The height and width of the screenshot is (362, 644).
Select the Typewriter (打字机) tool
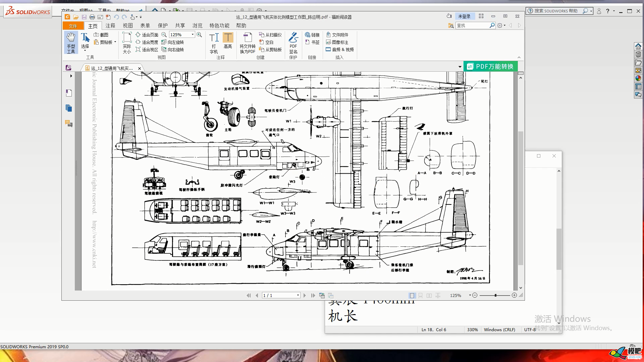click(x=214, y=43)
